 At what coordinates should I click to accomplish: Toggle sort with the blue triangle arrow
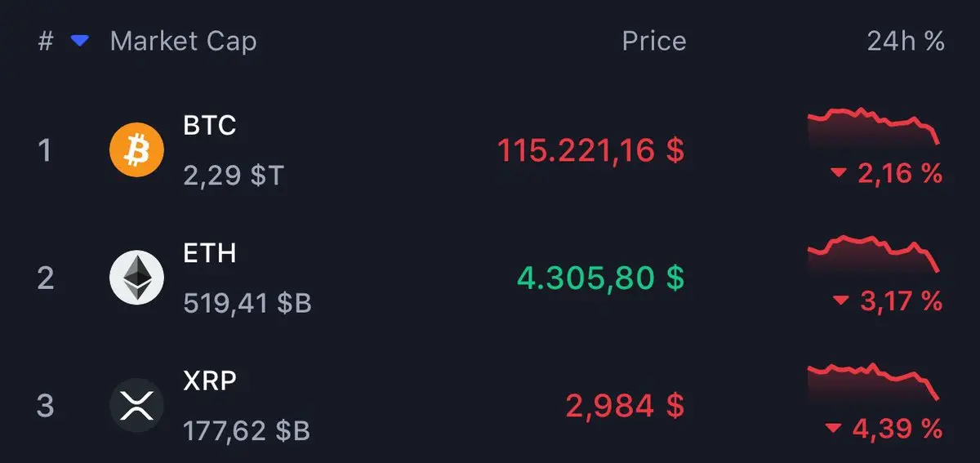79,41
